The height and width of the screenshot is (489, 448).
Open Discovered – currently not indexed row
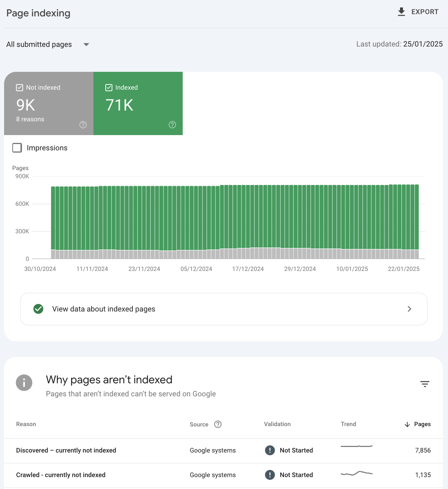click(66, 450)
